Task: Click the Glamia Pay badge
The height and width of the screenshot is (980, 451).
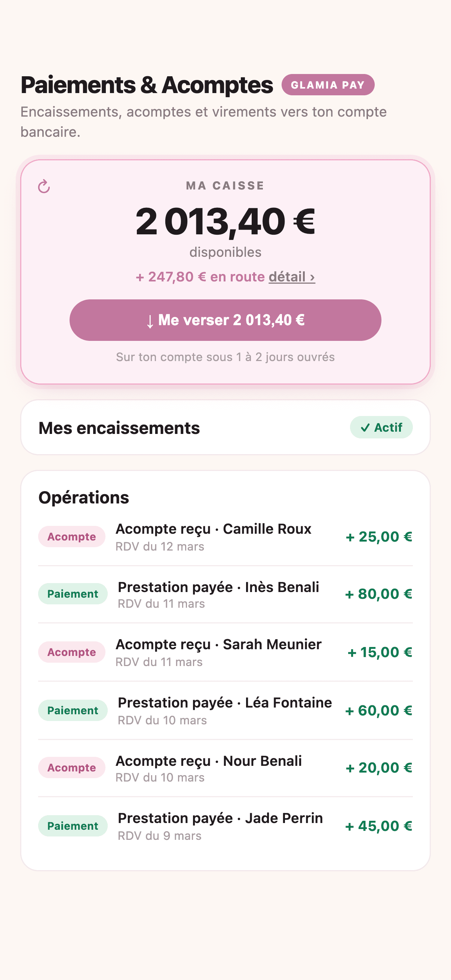Action: (x=328, y=84)
